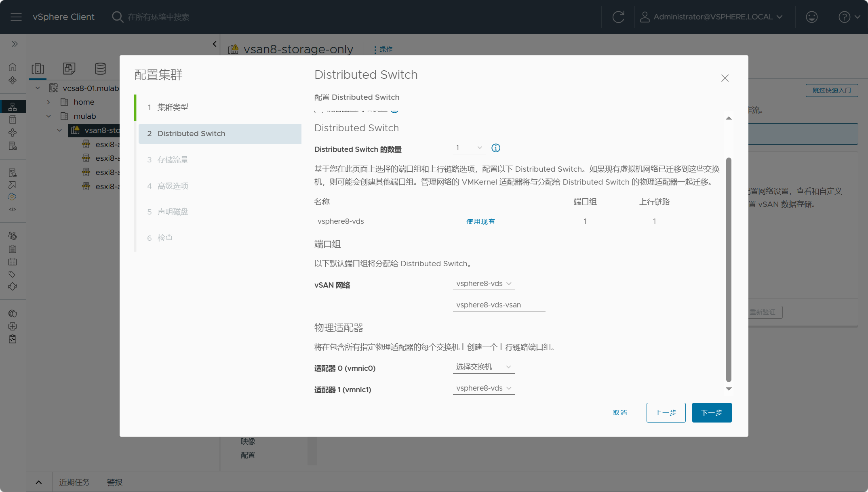Switch to Storage inventory tab
Viewport: 868px width, 492px height.
click(100, 69)
